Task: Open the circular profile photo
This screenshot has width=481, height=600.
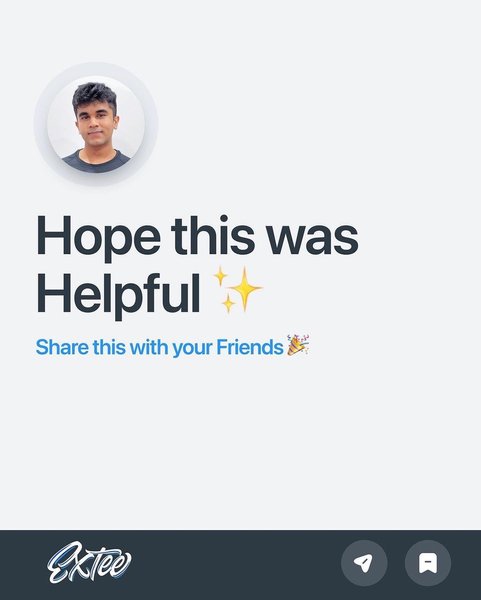Action: tap(96, 124)
